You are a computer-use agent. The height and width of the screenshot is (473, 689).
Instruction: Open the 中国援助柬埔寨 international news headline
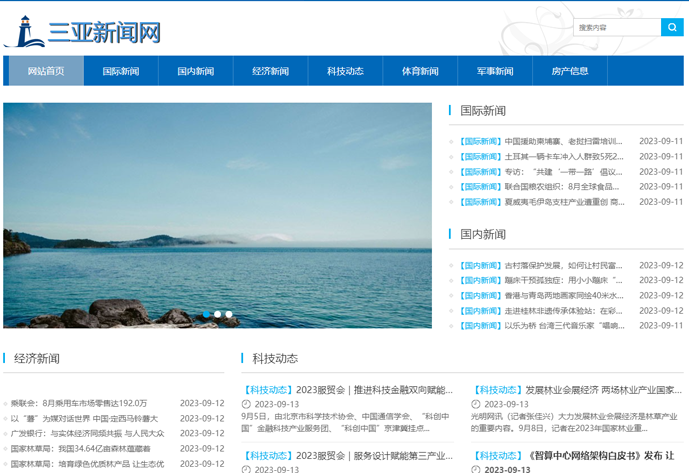click(x=563, y=141)
